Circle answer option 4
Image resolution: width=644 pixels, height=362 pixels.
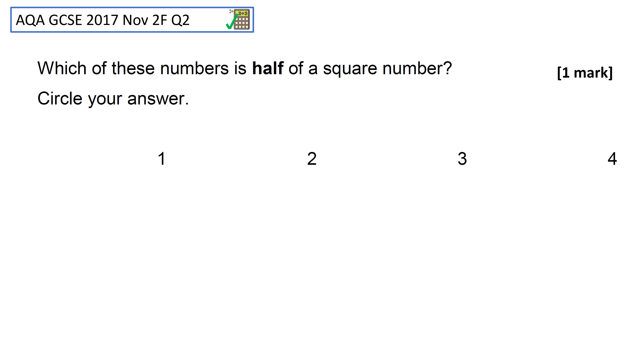tap(612, 159)
